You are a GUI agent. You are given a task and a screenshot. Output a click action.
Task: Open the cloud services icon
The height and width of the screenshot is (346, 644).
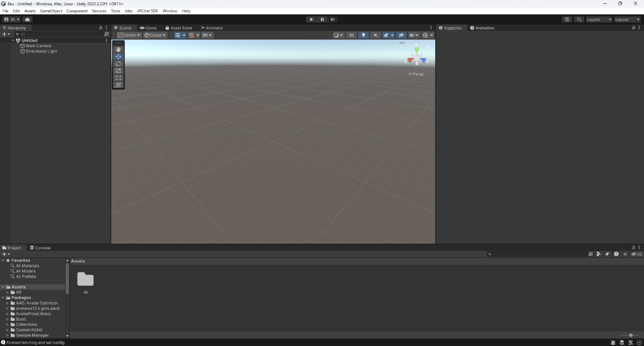27,19
